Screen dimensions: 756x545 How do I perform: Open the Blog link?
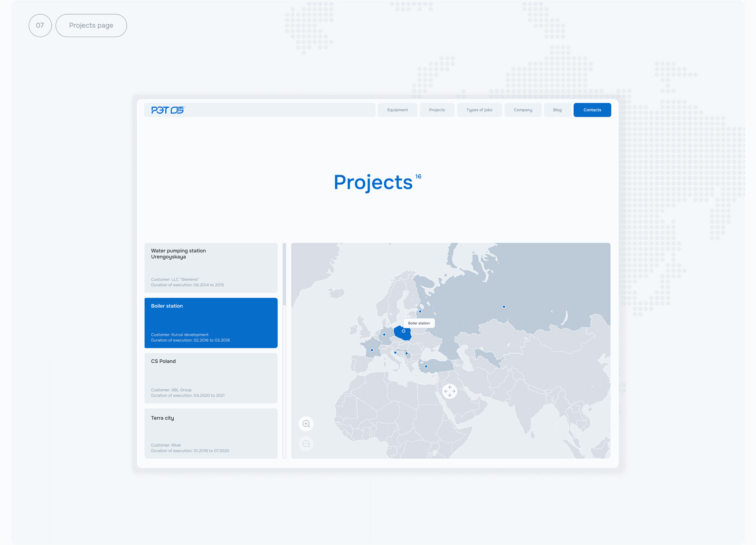point(557,110)
